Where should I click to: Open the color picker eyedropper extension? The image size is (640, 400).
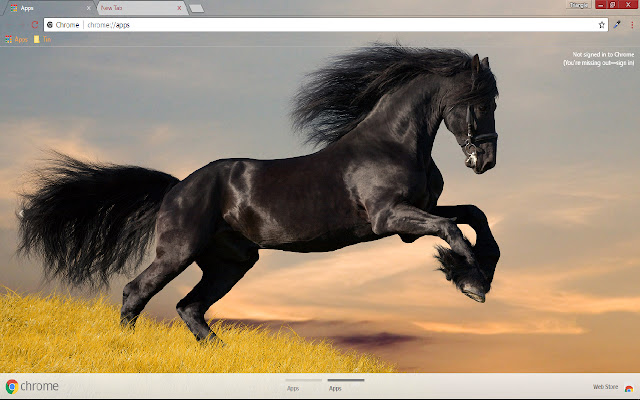617,24
